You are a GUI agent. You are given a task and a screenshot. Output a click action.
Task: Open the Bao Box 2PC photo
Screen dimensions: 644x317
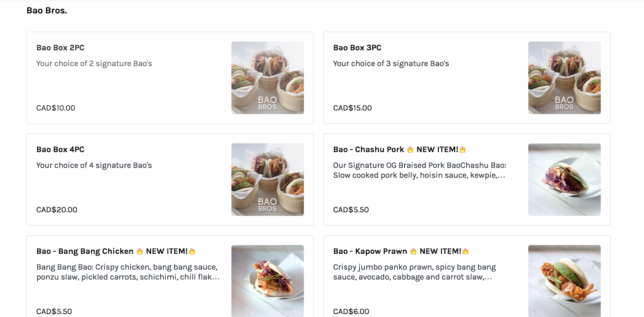267,78
